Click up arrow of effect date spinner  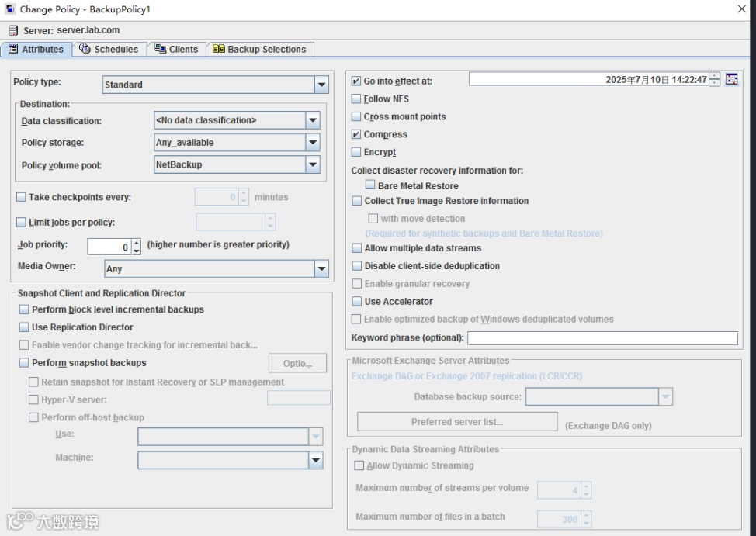tap(715, 76)
